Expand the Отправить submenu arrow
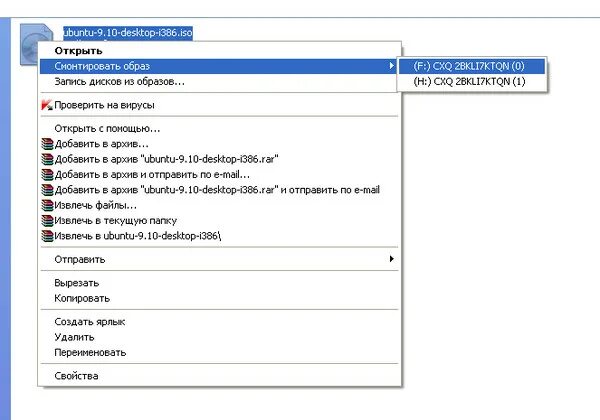600x420 pixels. 391,259
